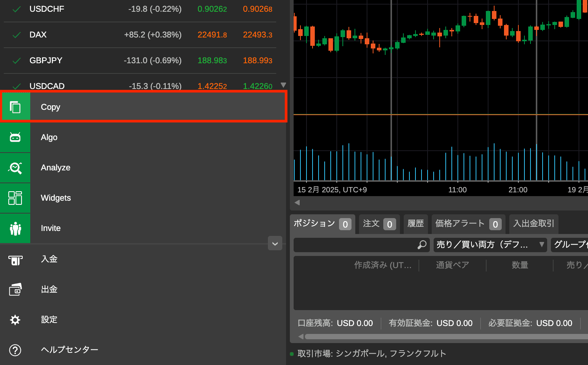Click USDCAD sell price 1.42252
Viewport: 588px width, 365px height.
(212, 86)
